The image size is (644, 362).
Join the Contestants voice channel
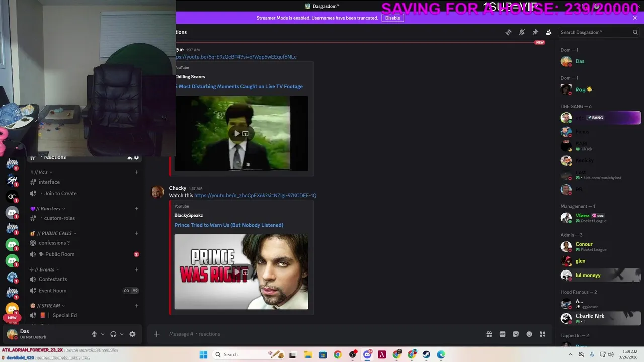[x=84, y=279]
